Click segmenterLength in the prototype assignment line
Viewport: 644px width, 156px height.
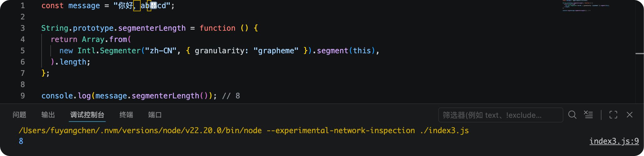tap(152, 28)
